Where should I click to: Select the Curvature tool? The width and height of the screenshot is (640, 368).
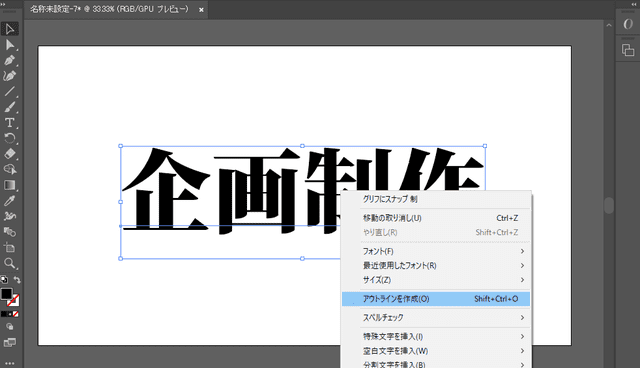[x=9, y=76]
